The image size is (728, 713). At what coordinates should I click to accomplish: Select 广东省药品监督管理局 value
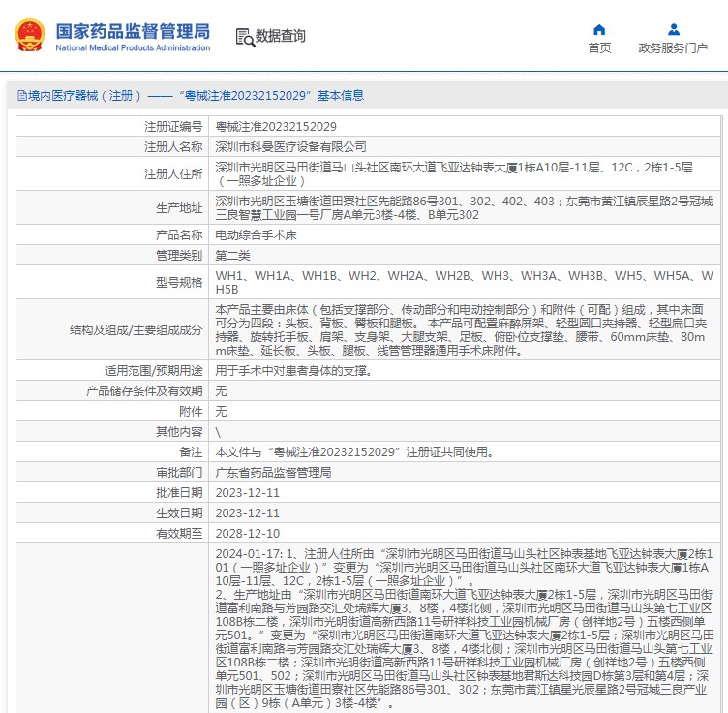pyautogui.click(x=273, y=473)
